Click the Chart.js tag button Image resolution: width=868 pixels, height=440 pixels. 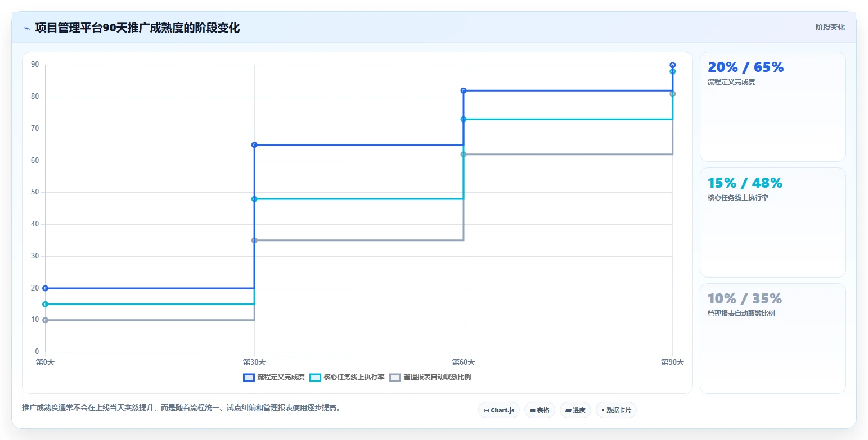coord(499,410)
